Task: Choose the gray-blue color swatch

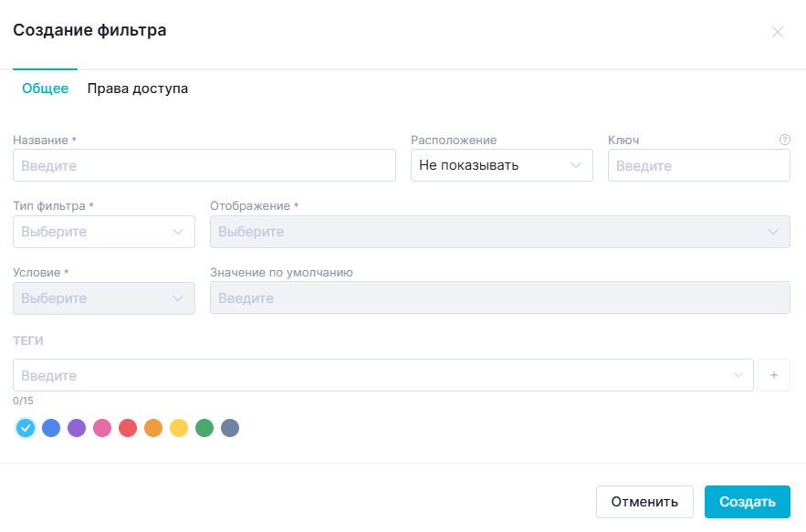Action: (x=230, y=428)
